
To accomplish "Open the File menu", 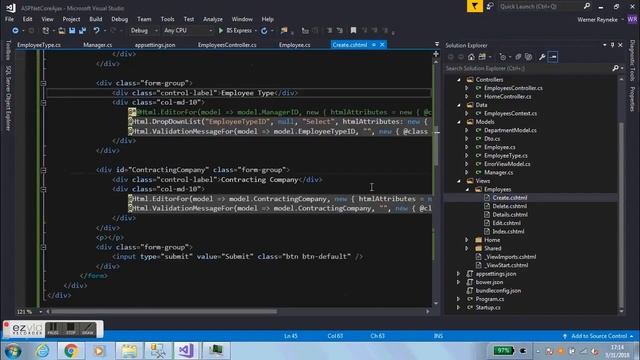I will pos(9,19).
